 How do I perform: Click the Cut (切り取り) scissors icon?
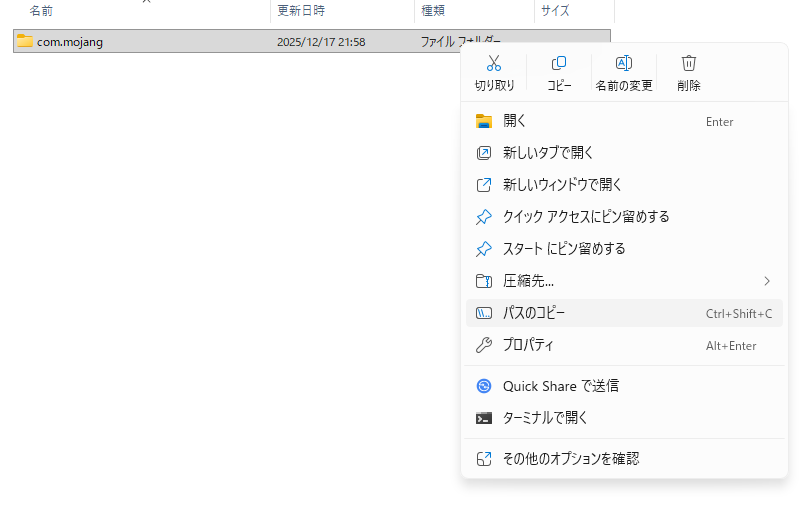pos(494,64)
